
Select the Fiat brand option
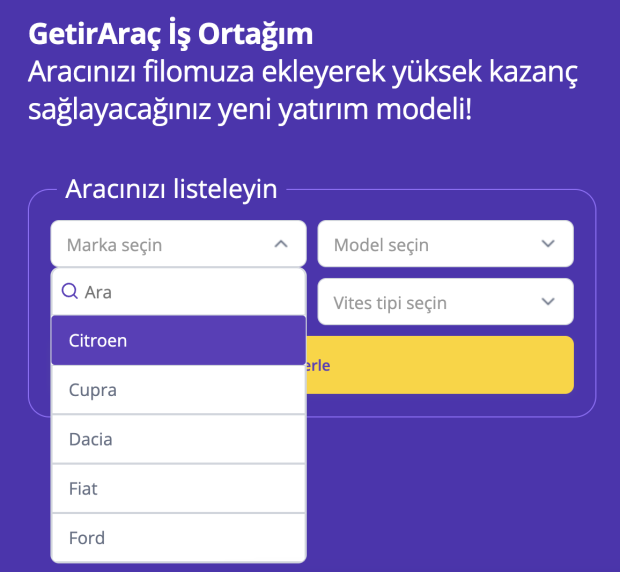pyautogui.click(x=178, y=489)
